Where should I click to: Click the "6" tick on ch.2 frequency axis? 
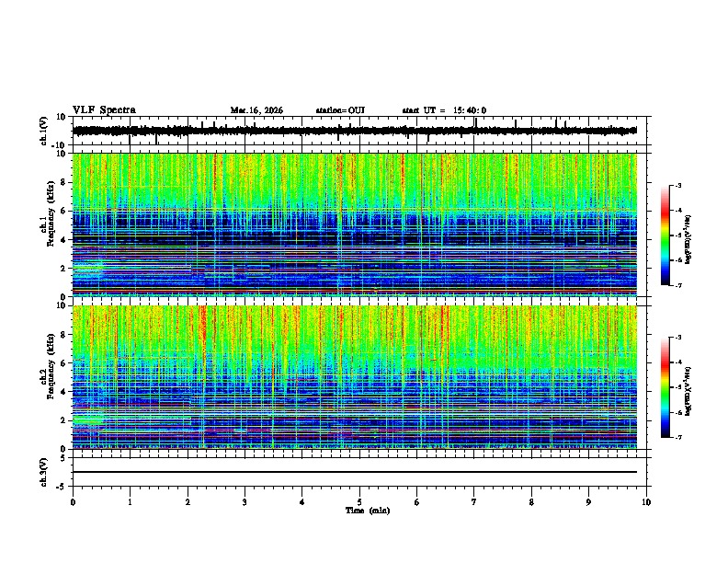[64, 363]
